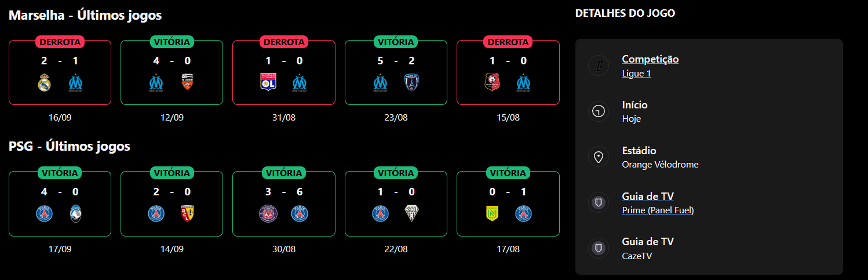Click the underlined Guia de TV heading
868x280 pixels.
click(648, 197)
